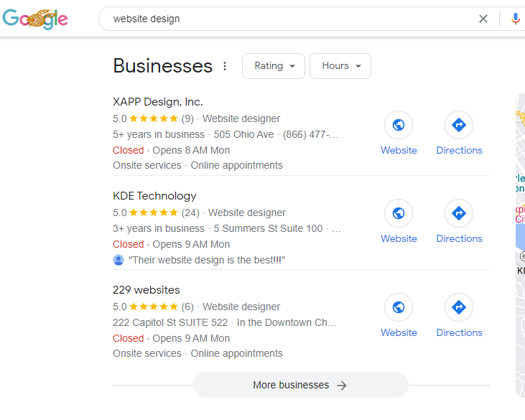Image resolution: width=525 pixels, height=420 pixels.
Task: Expand the Rating filter dropdown
Action: pyautogui.click(x=274, y=66)
